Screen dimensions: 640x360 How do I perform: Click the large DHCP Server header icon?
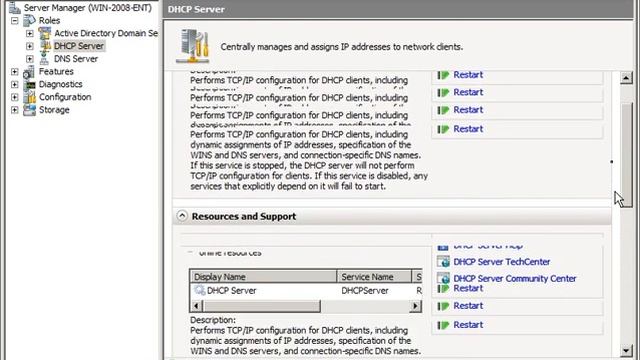point(193,46)
